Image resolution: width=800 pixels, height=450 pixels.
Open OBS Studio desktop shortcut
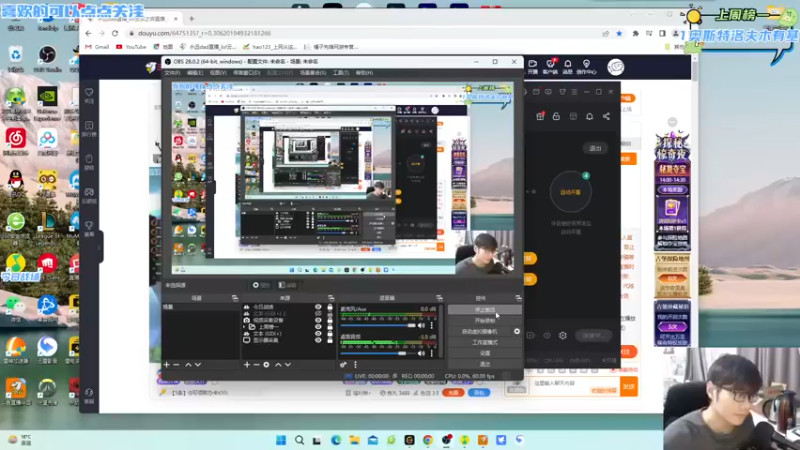click(x=47, y=59)
